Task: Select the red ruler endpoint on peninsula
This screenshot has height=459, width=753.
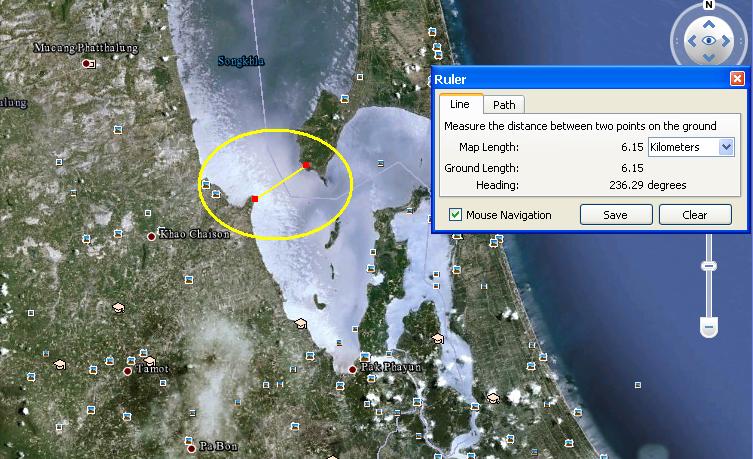Action: pos(306,165)
